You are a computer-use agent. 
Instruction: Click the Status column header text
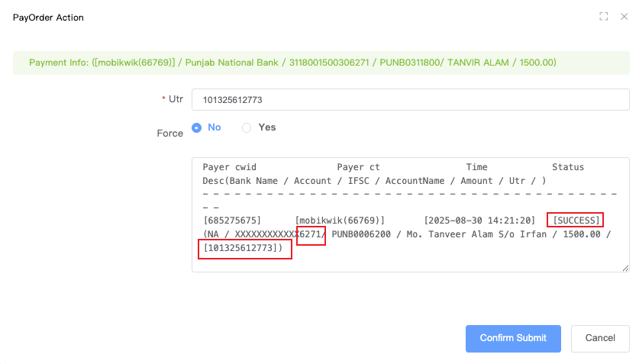click(x=567, y=167)
